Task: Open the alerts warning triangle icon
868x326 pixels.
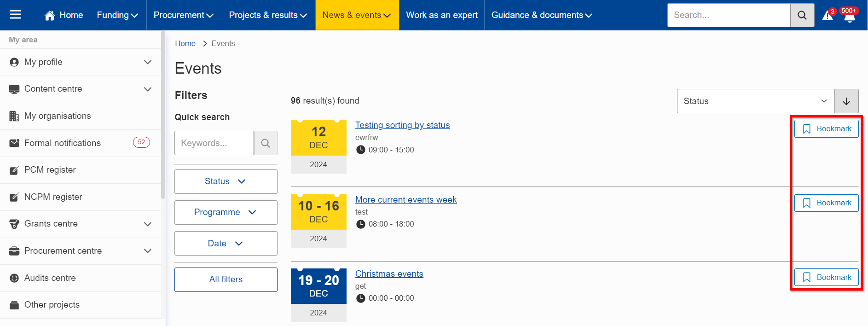Action: pyautogui.click(x=827, y=15)
